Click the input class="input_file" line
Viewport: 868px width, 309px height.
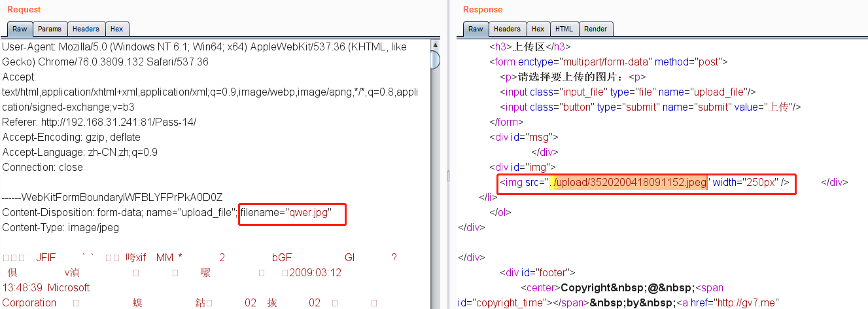coord(628,92)
